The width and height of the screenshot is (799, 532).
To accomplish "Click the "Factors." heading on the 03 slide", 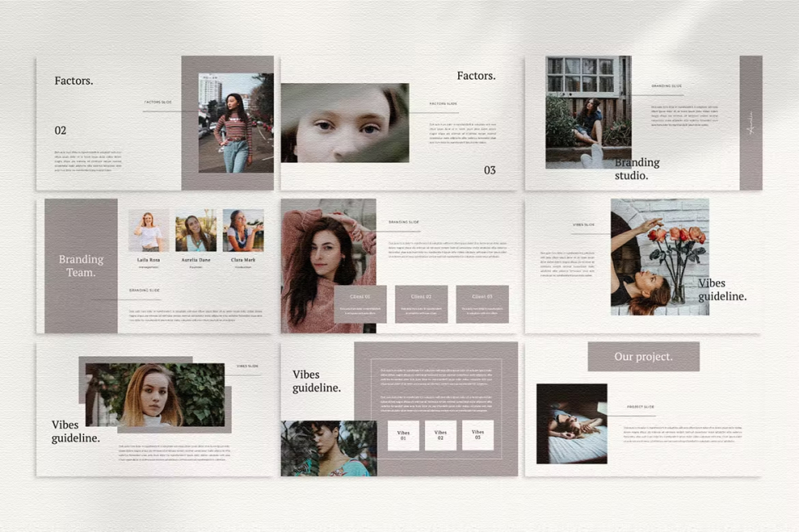I will [x=476, y=76].
